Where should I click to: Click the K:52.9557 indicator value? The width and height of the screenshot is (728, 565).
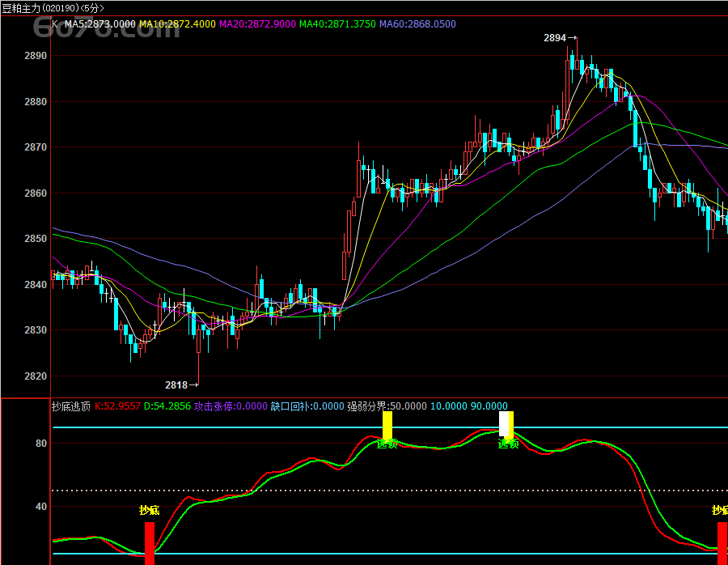pyautogui.click(x=117, y=406)
